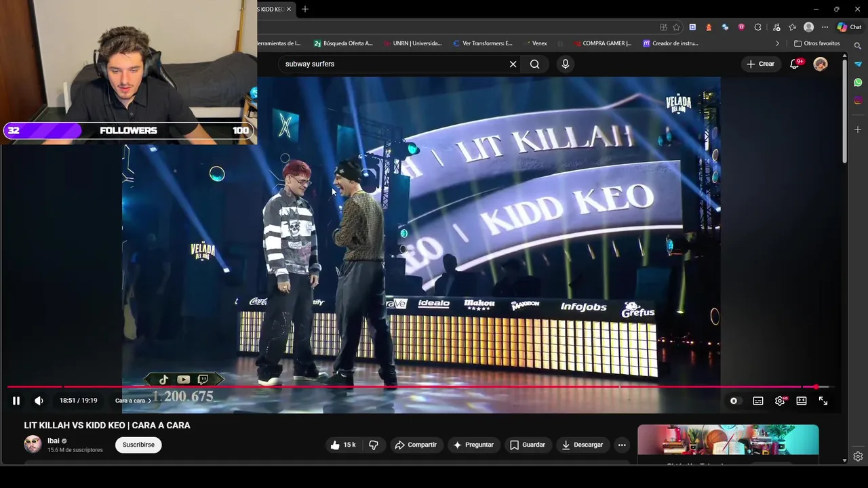Open the 'Otros favoritos' folder
This screenshot has height=488, width=868.
coord(817,43)
